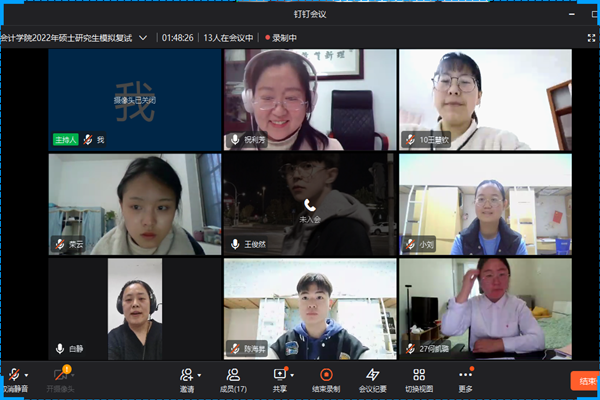Click the phone icon on 王俊然's tile

pos(309,203)
